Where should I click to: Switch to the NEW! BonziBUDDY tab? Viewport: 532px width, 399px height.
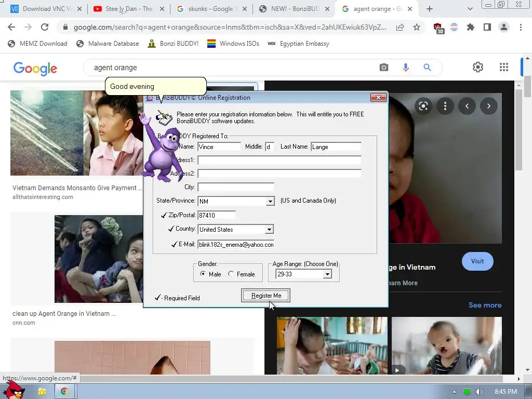point(295,9)
